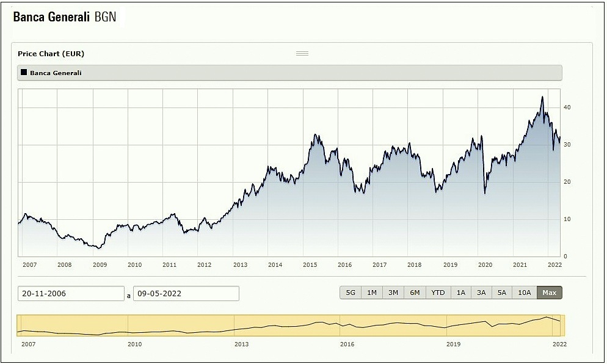Click the 2009 price low on chart
607x364 pixels.
click(x=99, y=247)
